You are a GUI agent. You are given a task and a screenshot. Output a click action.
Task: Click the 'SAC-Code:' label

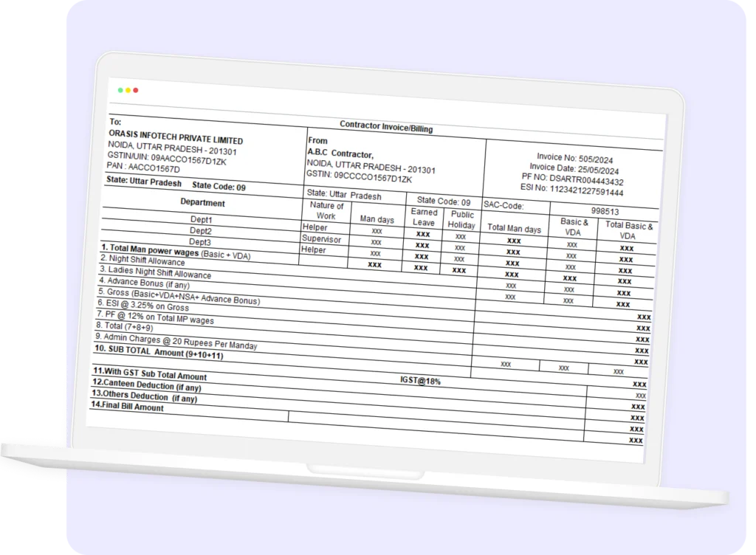(504, 204)
